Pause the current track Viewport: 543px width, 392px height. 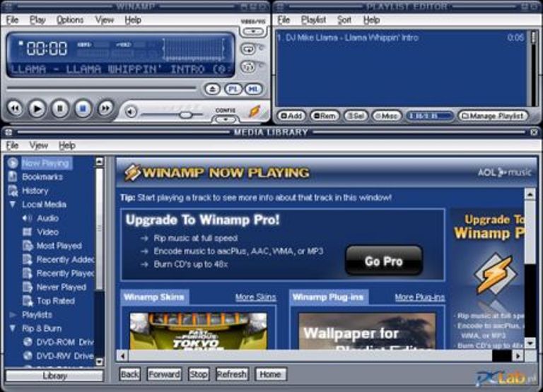pyautogui.click(x=60, y=109)
